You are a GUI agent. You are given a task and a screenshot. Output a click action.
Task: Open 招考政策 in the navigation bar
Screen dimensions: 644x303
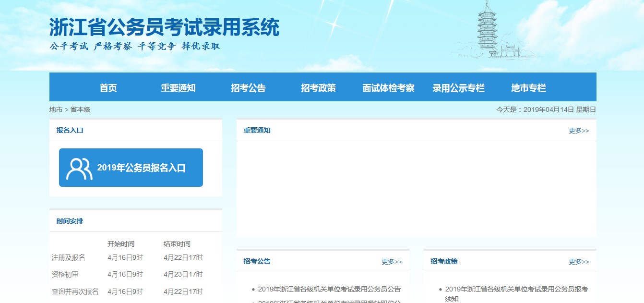pyautogui.click(x=318, y=88)
